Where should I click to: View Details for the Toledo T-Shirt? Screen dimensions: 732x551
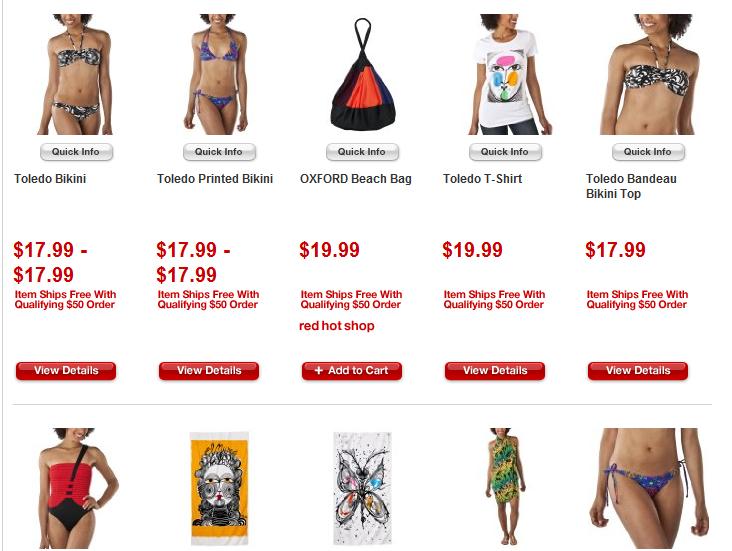495,371
